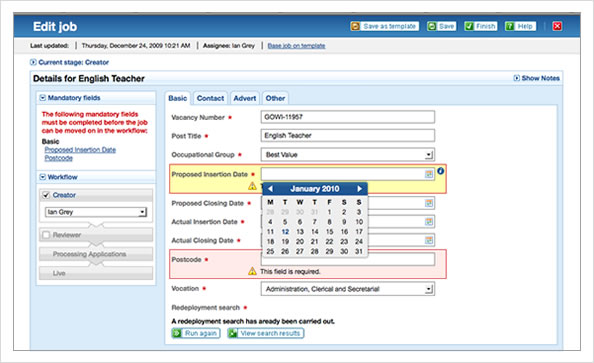Select the Processing Applications workflow stage
Screen dimensions: 594x363
(x=96, y=254)
